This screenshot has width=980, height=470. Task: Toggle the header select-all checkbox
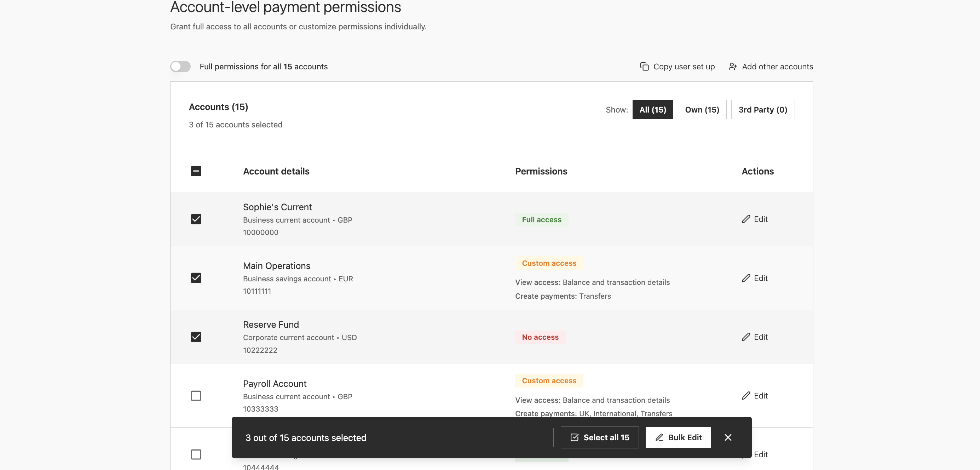pyautogui.click(x=196, y=171)
